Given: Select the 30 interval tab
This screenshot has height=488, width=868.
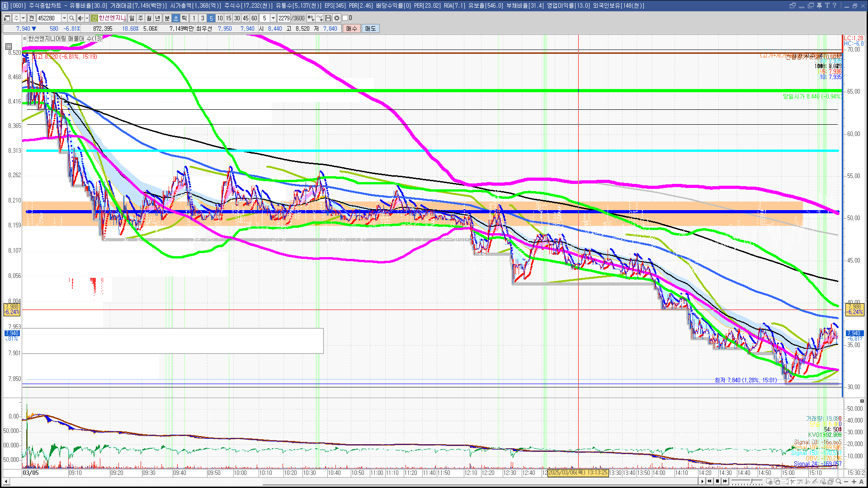Looking at the screenshot, I should (x=237, y=18).
